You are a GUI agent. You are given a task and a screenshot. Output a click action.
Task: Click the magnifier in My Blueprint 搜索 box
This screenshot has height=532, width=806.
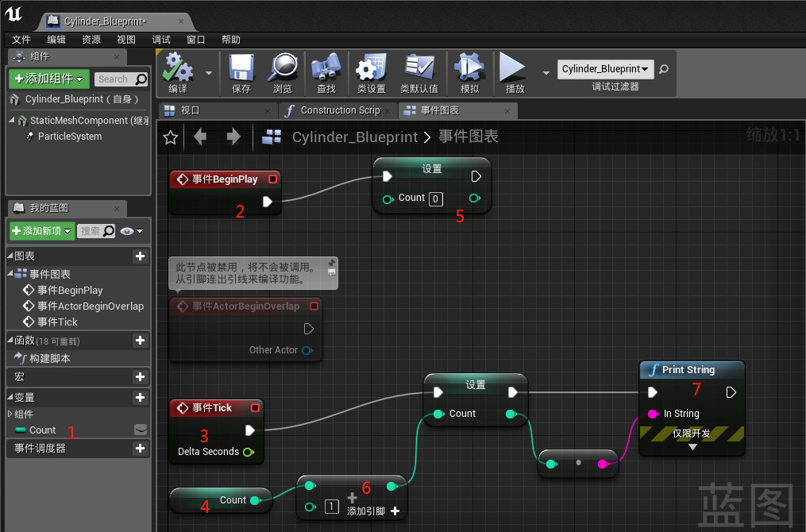(109, 231)
